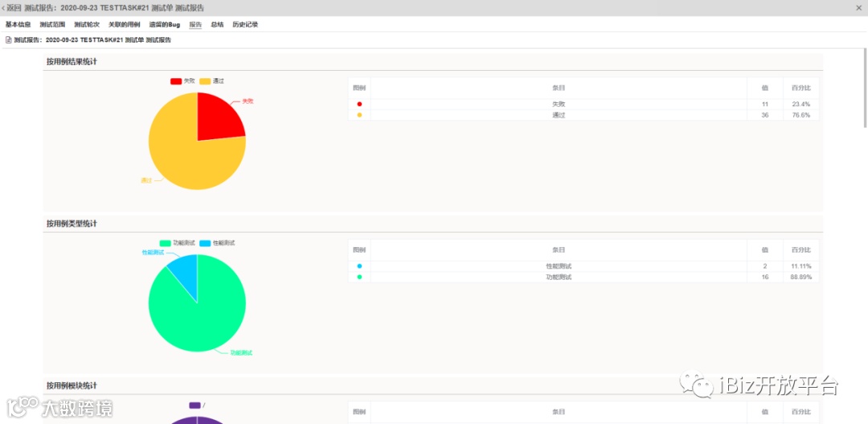Switch to the 总结 tab
Screen dimensions: 868x424
click(217, 25)
